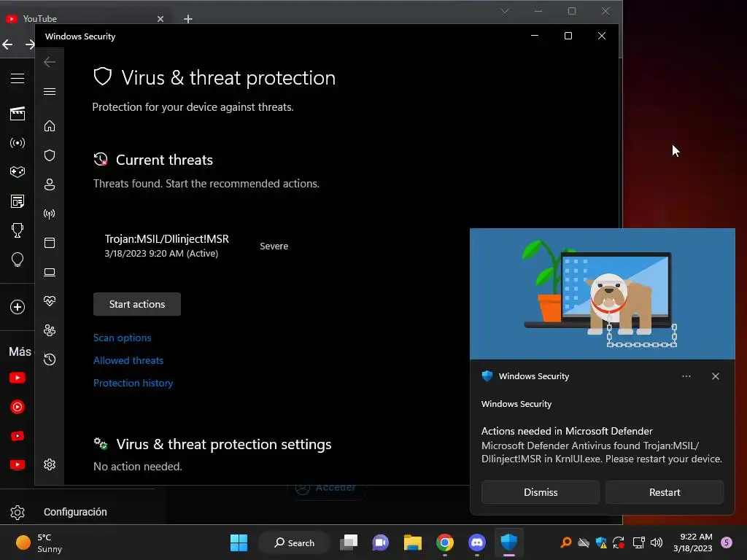The width and height of the screenshot is (747, 560).
Task: Open Scan options link
Action: pyautogui.click(x=123, y=338)
